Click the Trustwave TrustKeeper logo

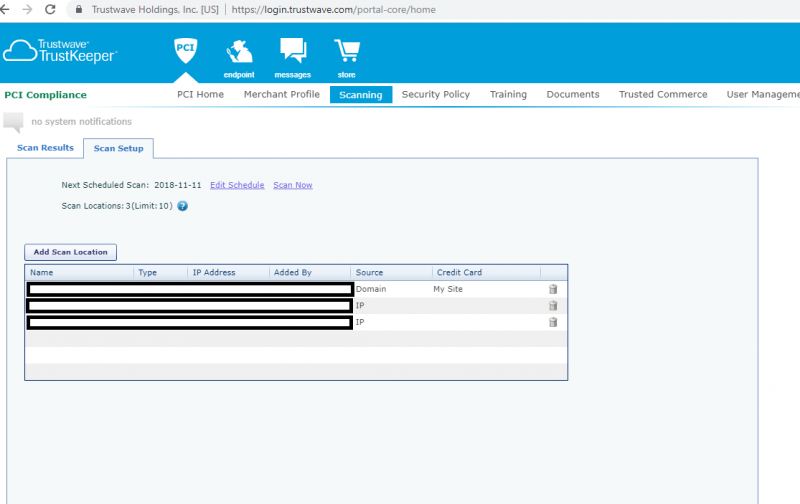[60, 51]
